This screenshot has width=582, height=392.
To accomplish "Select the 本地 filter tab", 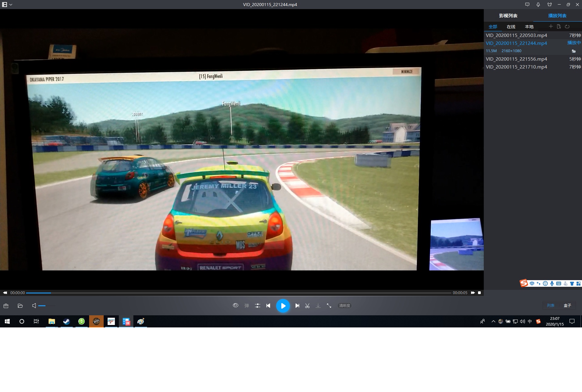I will pos(529,27).
